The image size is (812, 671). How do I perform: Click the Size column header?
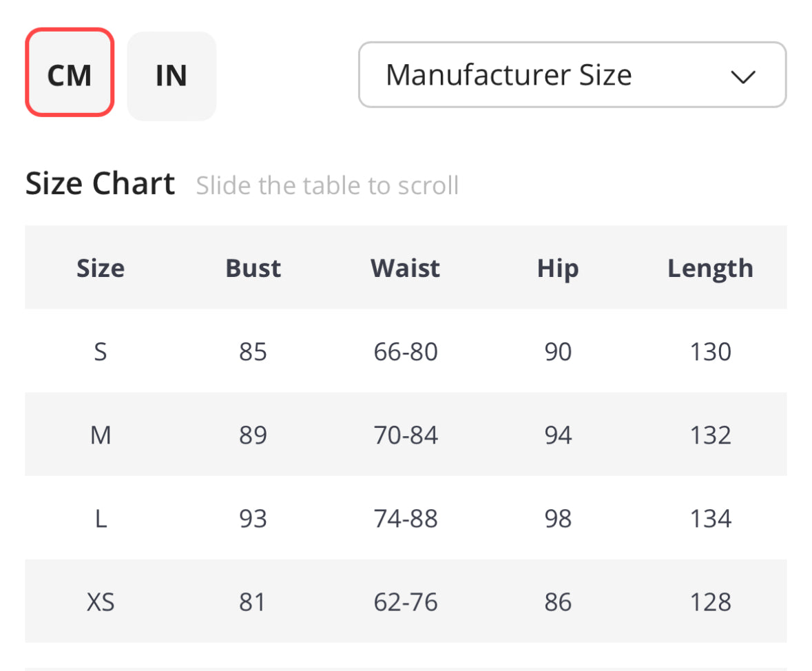(x=101, y=268)
